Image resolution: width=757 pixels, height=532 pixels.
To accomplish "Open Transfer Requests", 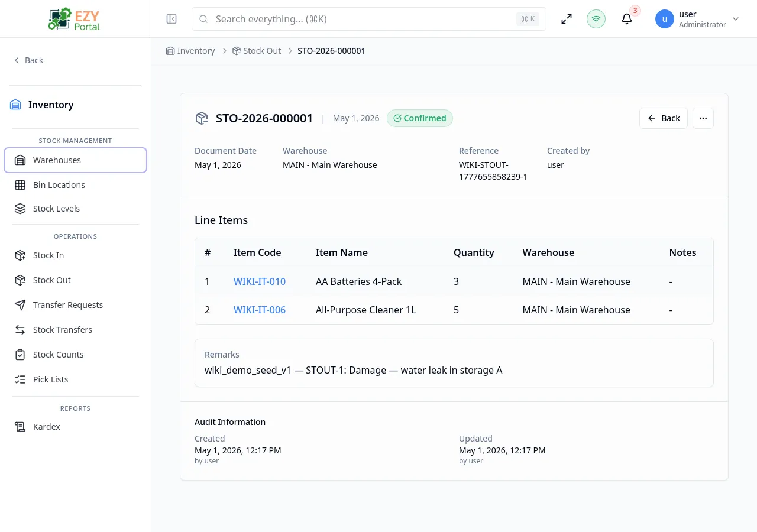I will pyautogui.click(x=75, y=305).
